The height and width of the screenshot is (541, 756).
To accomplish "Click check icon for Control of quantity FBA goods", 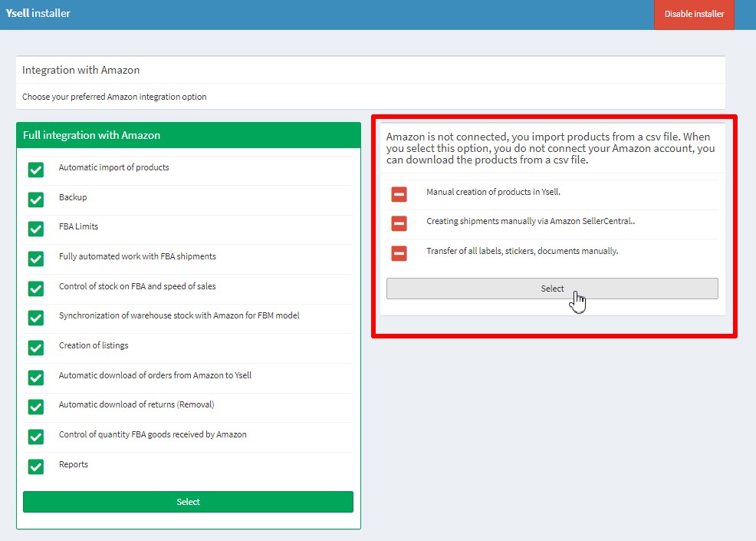I will point(36,437).
